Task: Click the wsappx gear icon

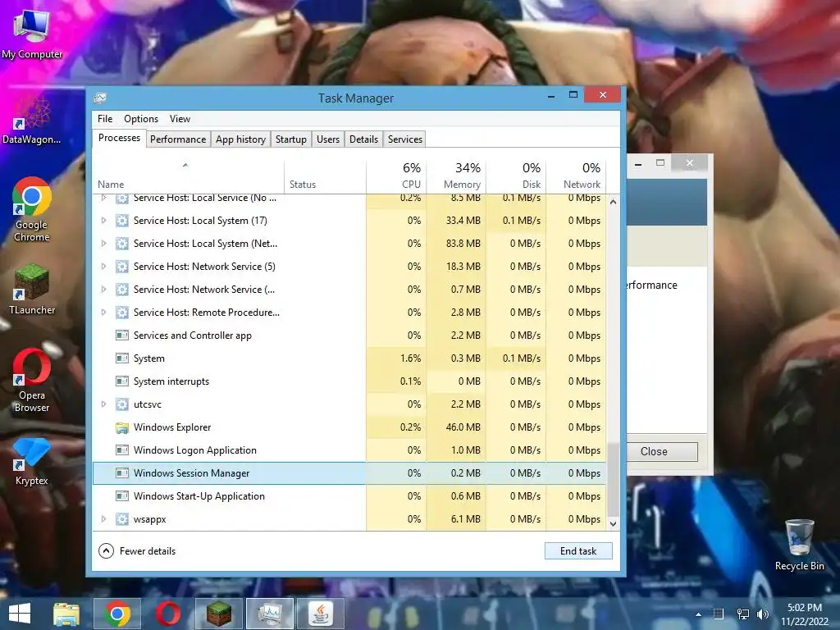Action: [x=122, y=519]
